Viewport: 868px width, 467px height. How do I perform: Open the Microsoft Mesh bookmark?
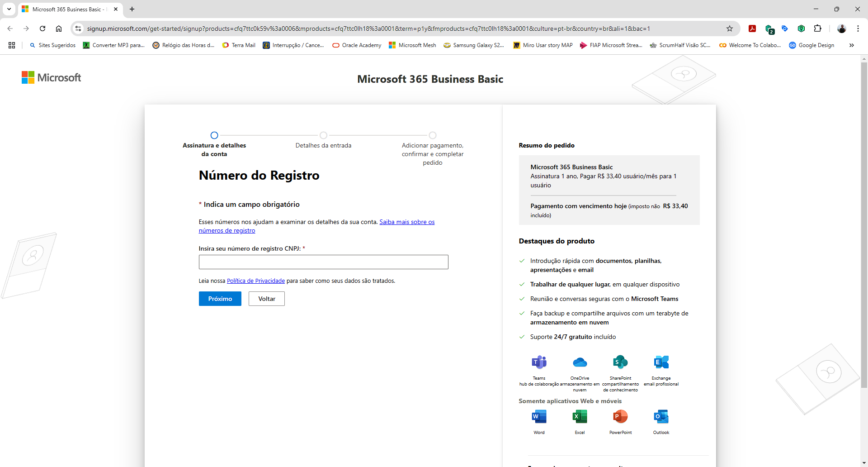click(x=412, y=45)
